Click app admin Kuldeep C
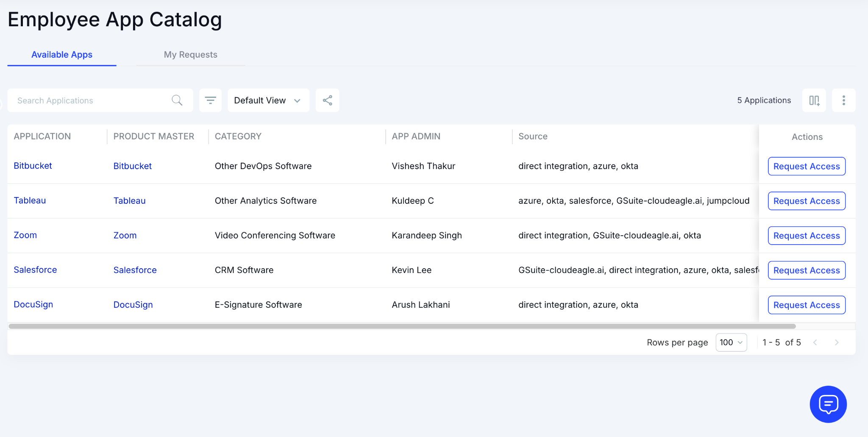 [412, 201]
